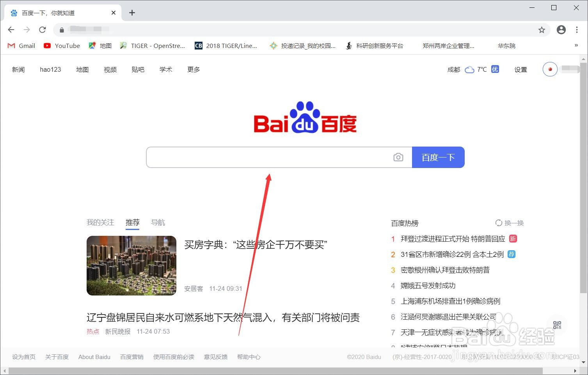
Task: Open the Baidu Jingyan QR code icon
Action: (557, 325)
